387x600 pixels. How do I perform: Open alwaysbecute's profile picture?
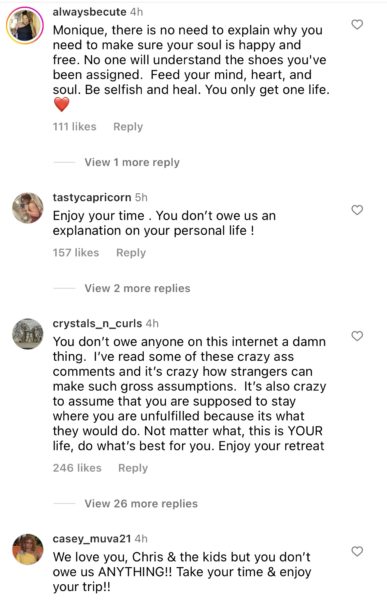tap(25, 25)
